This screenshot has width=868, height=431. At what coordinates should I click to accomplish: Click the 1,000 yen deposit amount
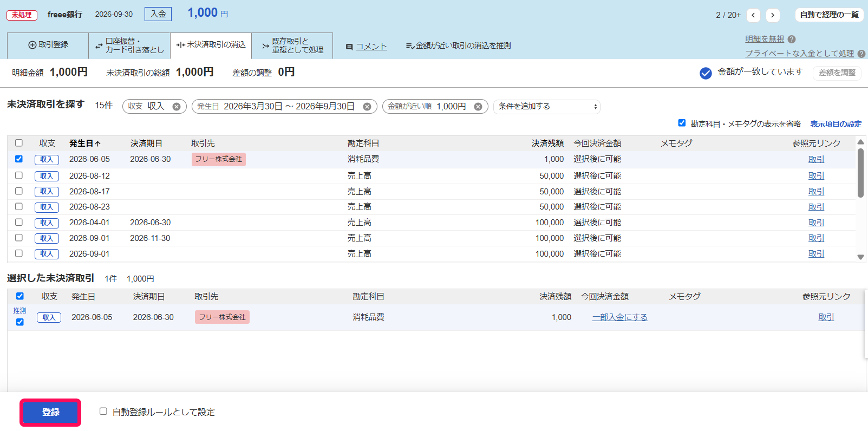207,13
